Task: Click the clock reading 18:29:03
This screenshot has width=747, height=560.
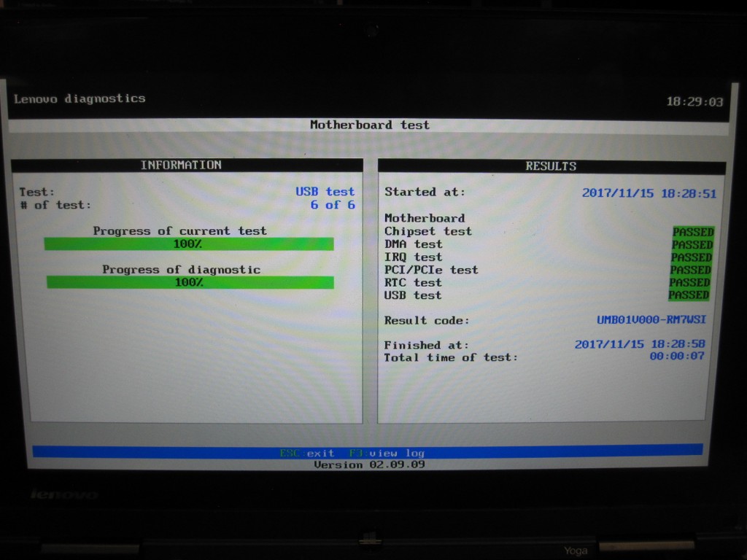Action: 694,102
